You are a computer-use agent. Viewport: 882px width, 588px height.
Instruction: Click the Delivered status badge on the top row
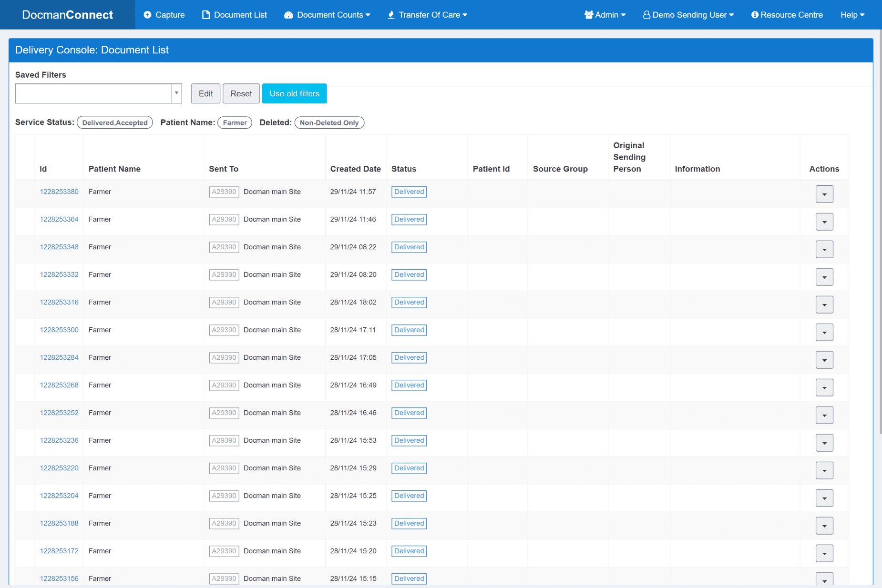(x=409, y=192)
